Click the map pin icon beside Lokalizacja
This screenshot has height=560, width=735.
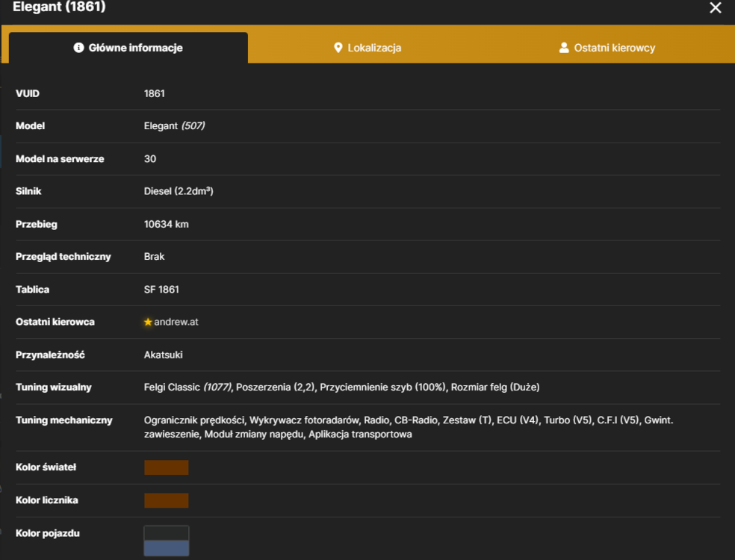click(338, 48)
